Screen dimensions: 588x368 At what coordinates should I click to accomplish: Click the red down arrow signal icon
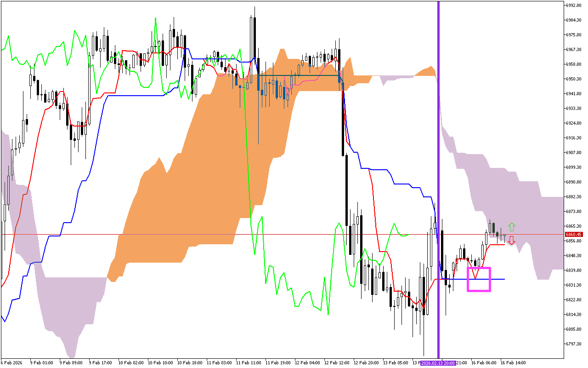pyautogui.click(x=511, y=240)
